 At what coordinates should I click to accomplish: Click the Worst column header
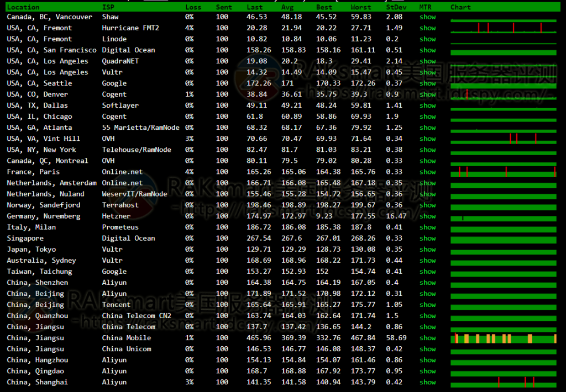[x=360, y=7]
